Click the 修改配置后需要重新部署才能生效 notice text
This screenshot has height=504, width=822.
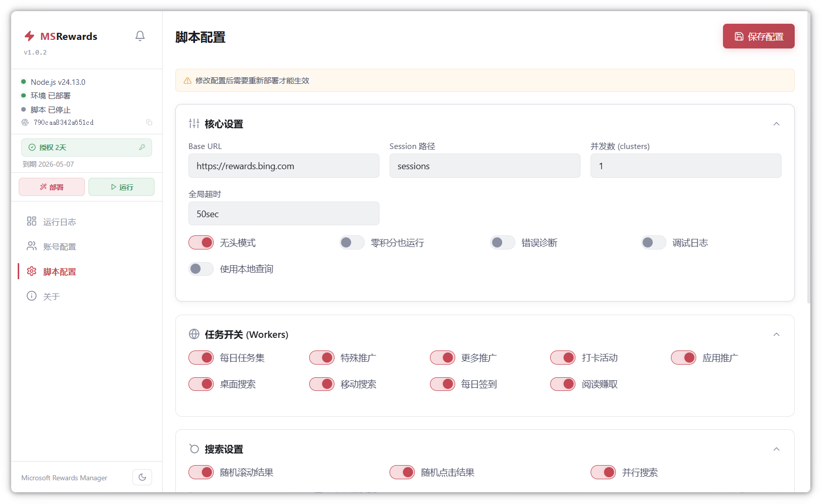pos(252,81)
